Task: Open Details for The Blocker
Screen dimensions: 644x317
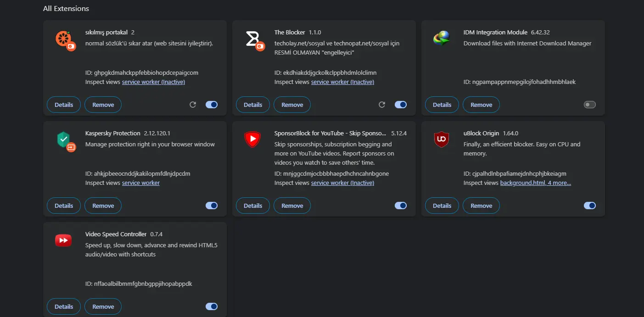Action: [x=253, y=105]
